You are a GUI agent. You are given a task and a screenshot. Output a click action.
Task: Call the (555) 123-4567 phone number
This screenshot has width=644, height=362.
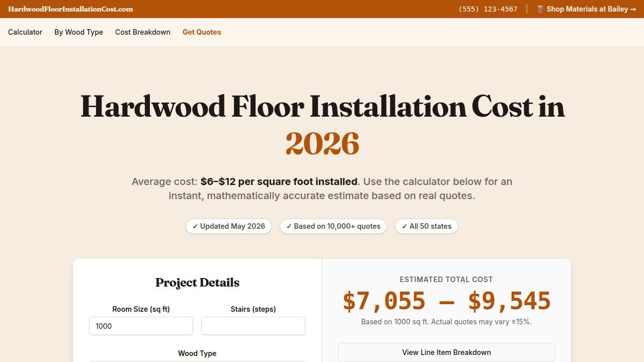pos(488,9)
